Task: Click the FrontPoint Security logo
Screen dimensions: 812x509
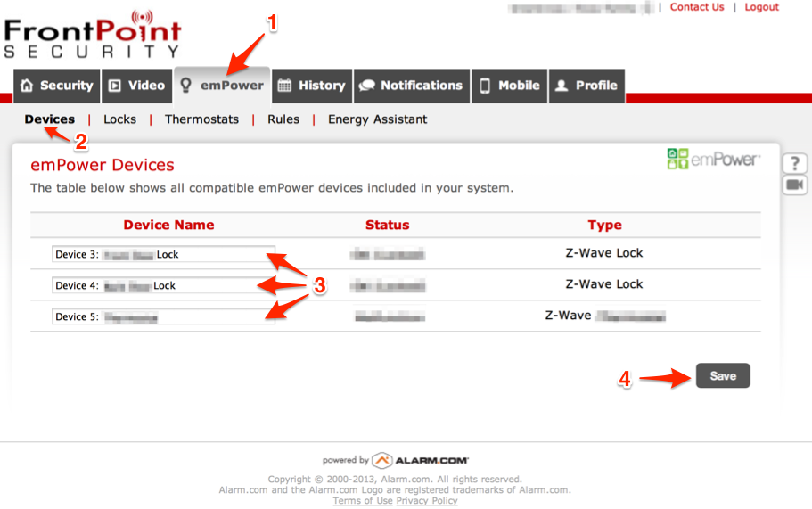Action: [x=94, y=34]
